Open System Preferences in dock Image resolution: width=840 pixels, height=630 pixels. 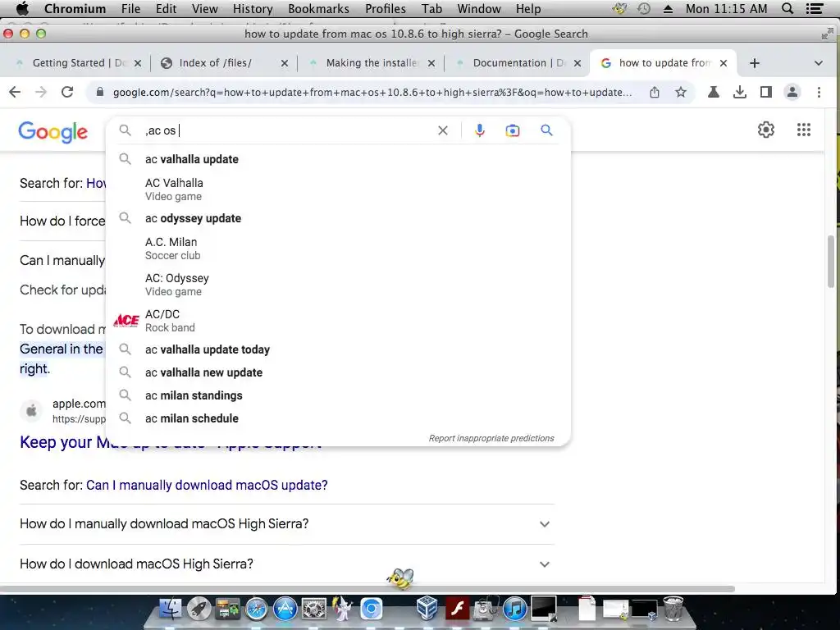(x=314, y=609)
